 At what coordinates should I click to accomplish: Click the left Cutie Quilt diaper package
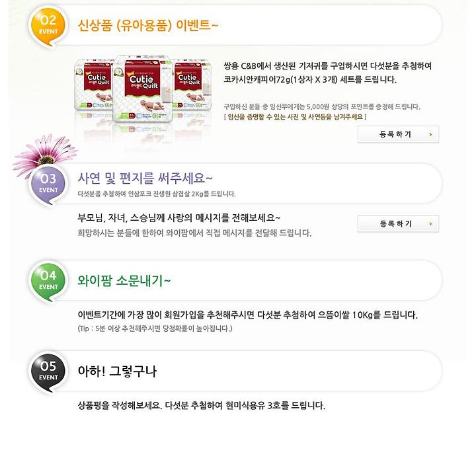93,85
